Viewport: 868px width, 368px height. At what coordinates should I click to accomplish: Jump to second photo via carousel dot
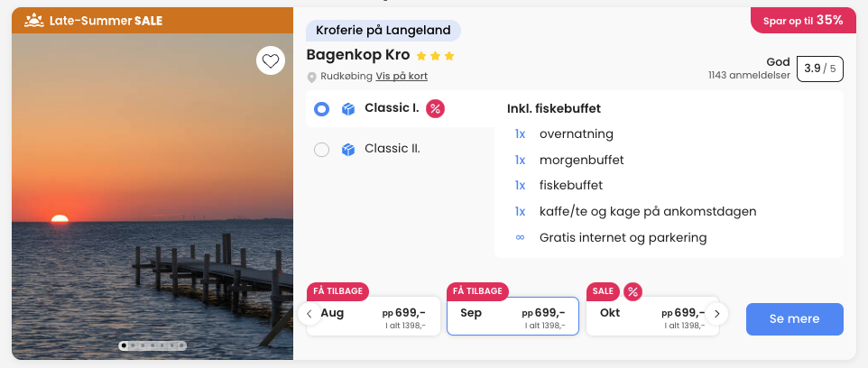click(133, 345)
